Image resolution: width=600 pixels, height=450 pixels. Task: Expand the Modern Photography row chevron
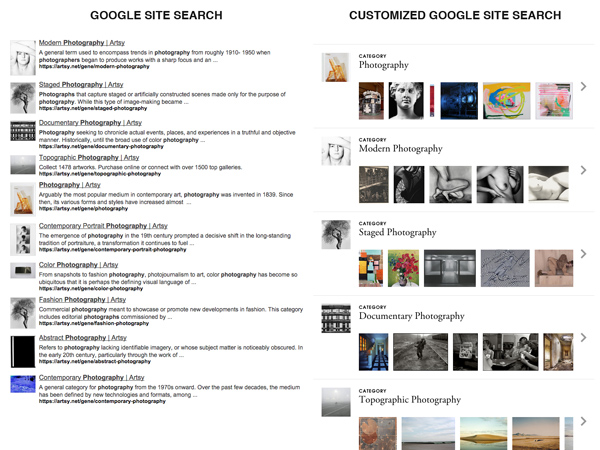click(583, 170)
